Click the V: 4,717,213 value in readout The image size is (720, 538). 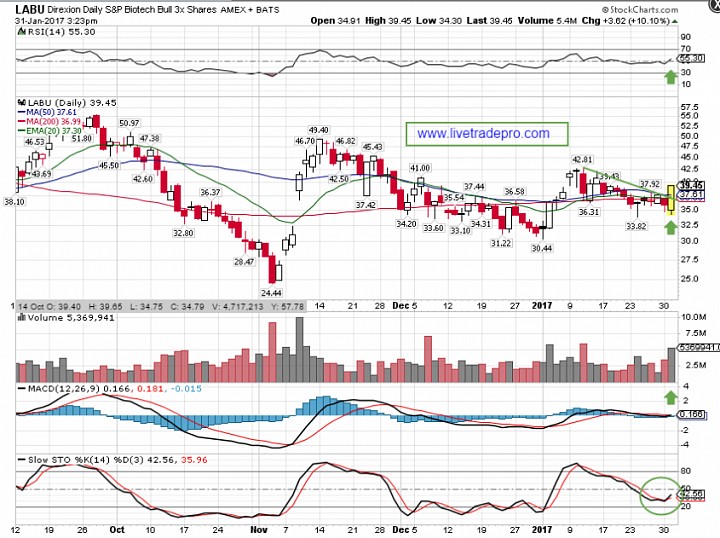238,306
